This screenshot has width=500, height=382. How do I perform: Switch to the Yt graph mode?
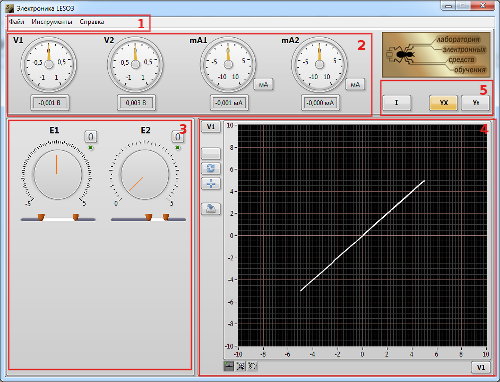(x=476, y=103)
